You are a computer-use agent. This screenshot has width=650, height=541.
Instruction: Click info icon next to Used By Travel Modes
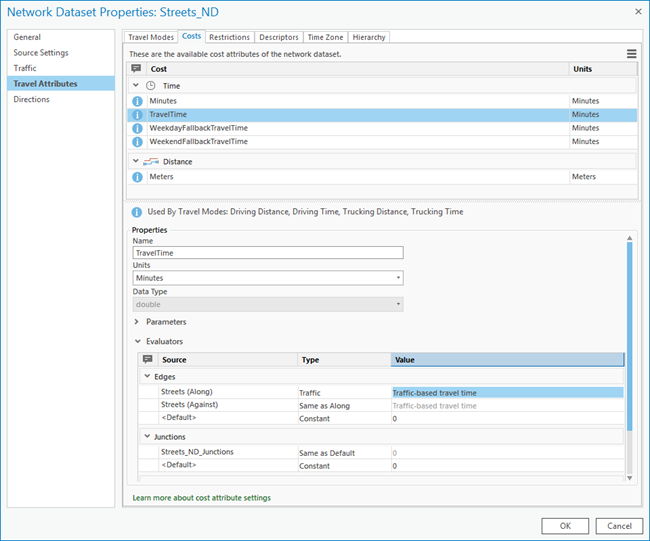(137, 212)
